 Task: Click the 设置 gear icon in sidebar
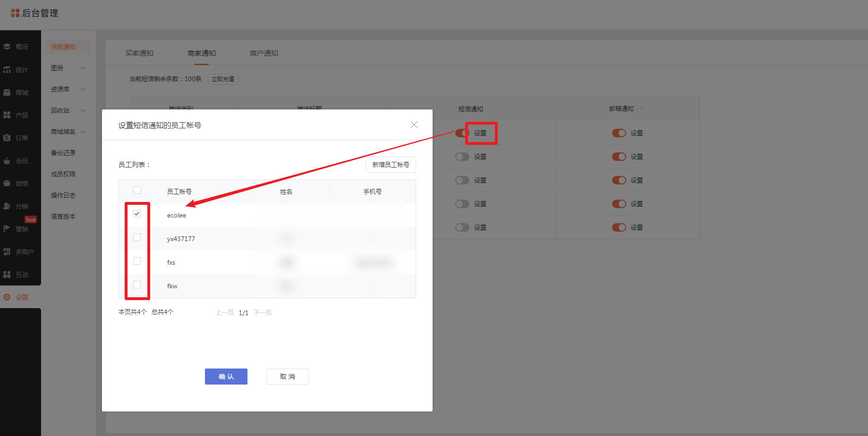coord(7,297)
